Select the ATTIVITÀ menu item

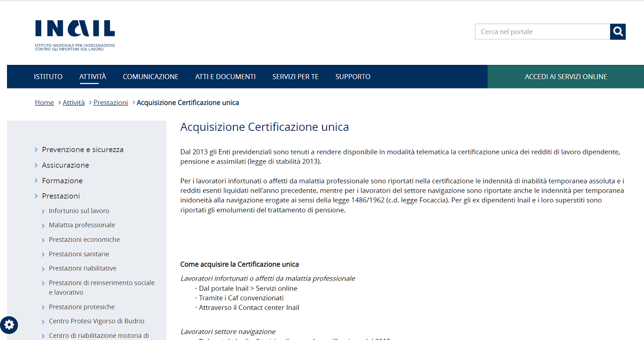click(92, 76)
